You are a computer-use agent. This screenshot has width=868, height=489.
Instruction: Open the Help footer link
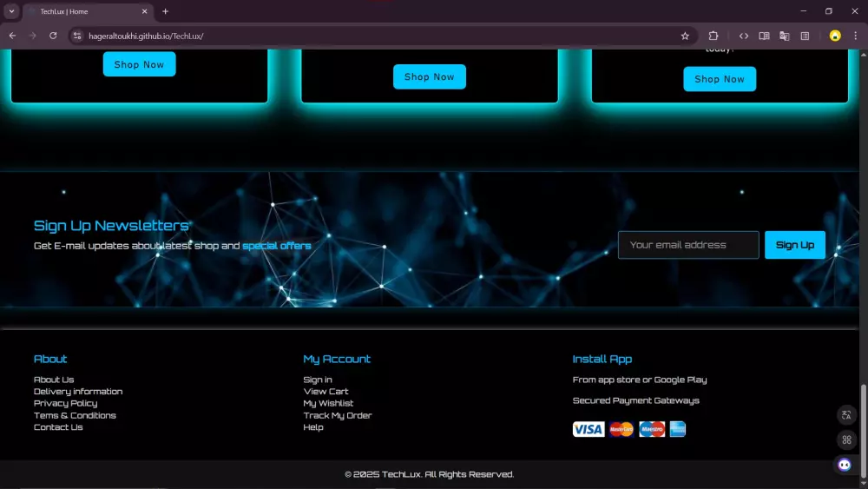pyautogui.click(x=313, y=427)
